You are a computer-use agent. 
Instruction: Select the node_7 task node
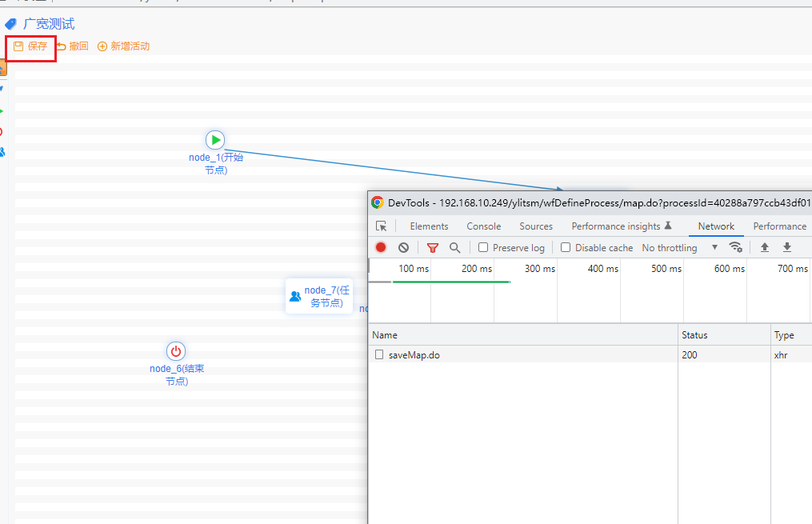[319, 296]
